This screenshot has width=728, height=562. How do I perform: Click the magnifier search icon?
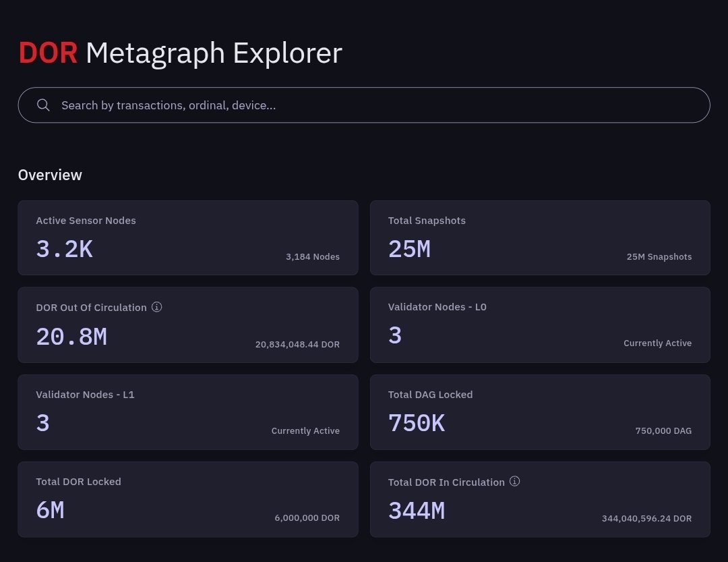[43, 105]
